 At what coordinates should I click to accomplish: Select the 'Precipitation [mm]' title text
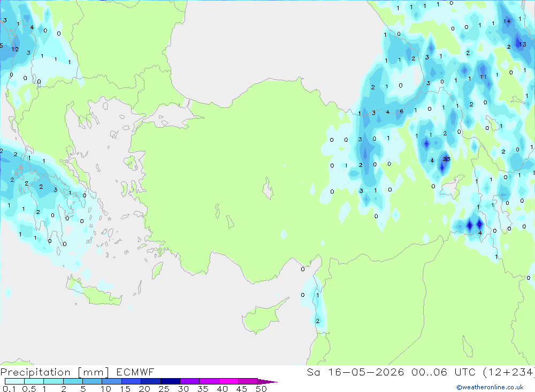click(55, 372)
